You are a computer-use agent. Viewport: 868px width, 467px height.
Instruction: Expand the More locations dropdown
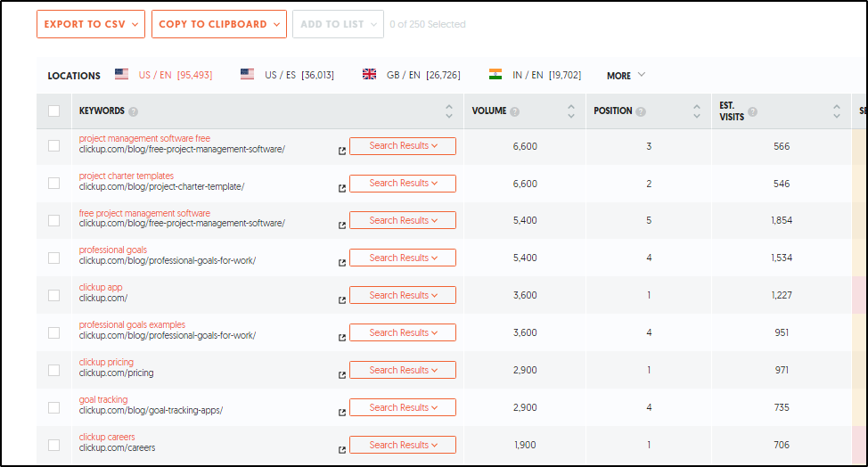click(626, 76)
